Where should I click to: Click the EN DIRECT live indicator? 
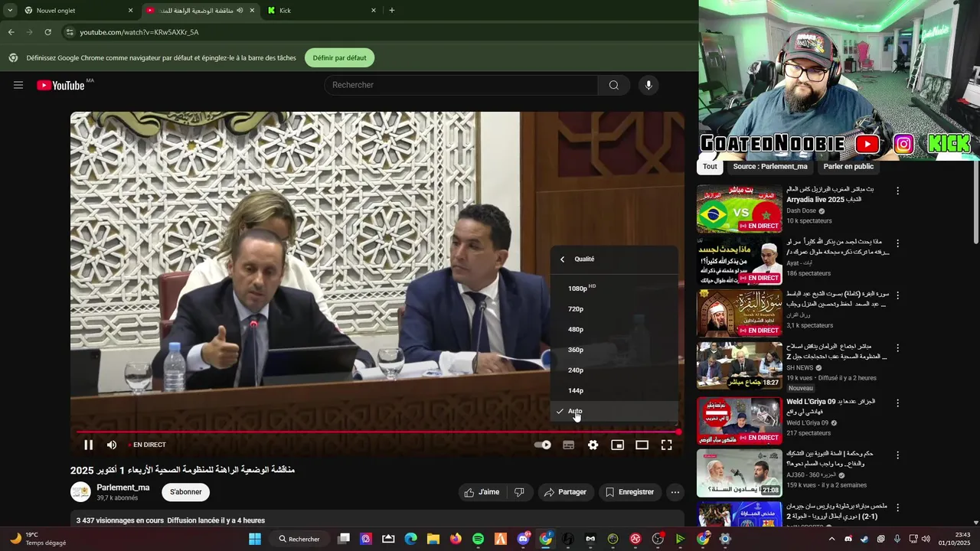point(148,445)
